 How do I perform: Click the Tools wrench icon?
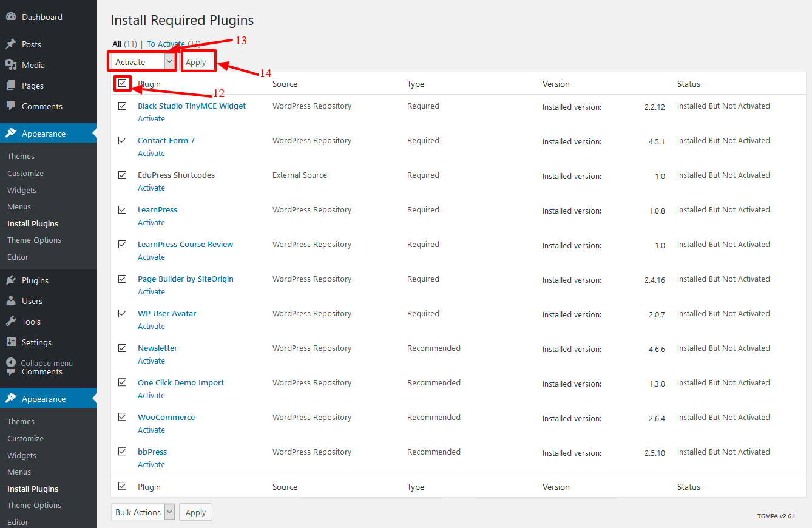(x=11, y=322)
